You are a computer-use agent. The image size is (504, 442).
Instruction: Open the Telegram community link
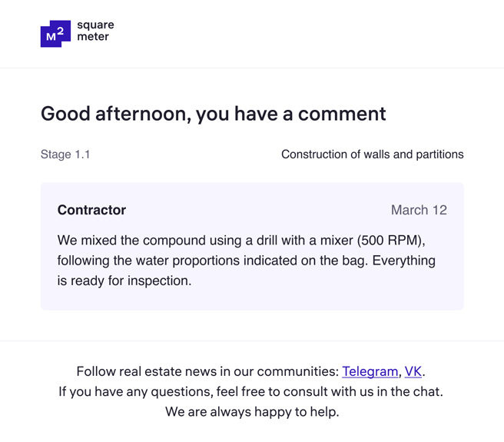pos(370,371)
